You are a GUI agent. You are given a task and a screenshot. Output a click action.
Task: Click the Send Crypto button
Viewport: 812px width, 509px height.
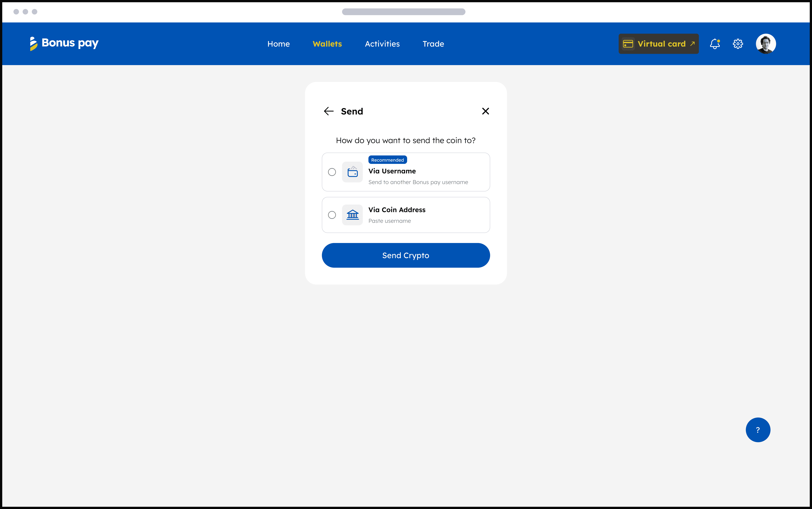pyautogui.click(x=406, y=255)
